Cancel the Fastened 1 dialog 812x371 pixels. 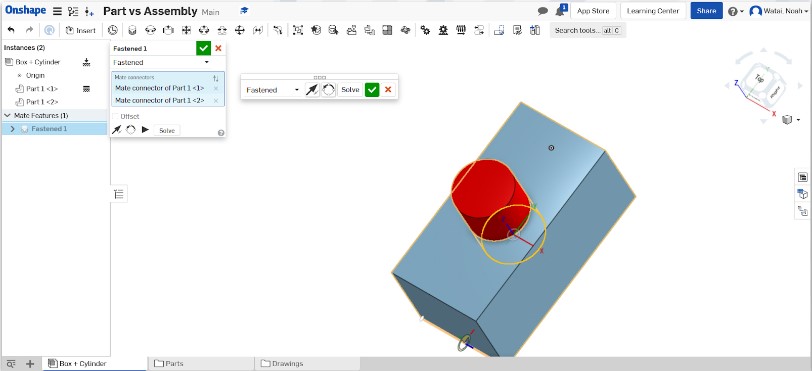tap(218, 48)
